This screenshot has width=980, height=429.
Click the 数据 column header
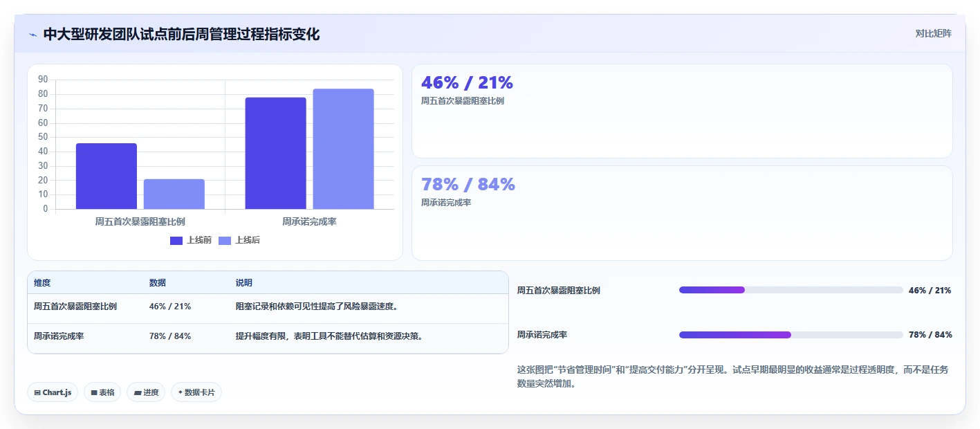(x=158, y=283)
